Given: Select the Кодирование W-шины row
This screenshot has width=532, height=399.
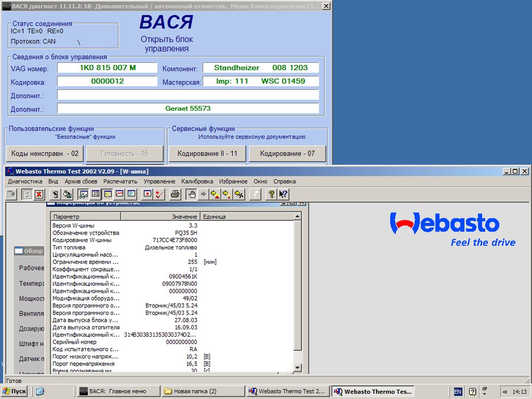Looking at the screenshot, I should (x=172, y=240).
